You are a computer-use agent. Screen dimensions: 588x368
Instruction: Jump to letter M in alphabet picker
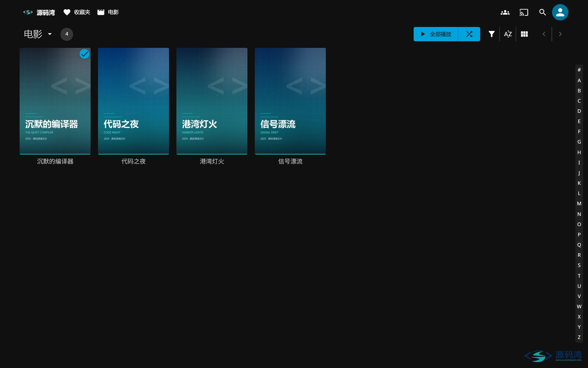click(579, 204)
